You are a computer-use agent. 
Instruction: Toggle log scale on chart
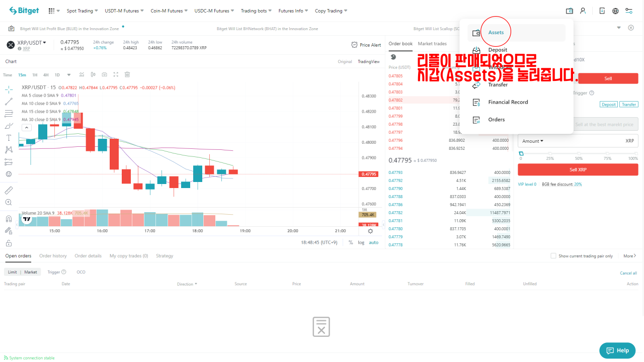tap(361, 242)
